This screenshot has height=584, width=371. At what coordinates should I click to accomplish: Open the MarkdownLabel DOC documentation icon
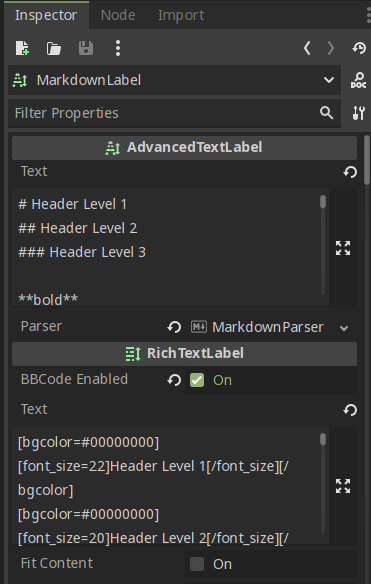pos(358,80)
